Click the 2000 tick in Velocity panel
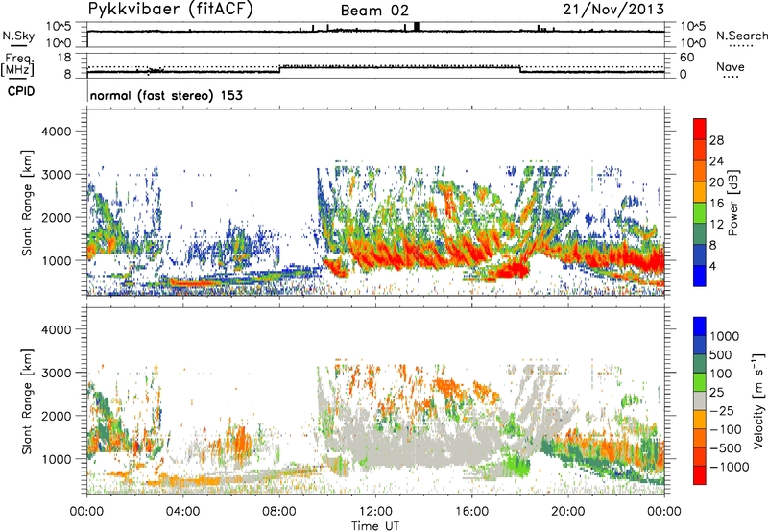The height and width of the screenshot is (532, 768). click(56, 416)
